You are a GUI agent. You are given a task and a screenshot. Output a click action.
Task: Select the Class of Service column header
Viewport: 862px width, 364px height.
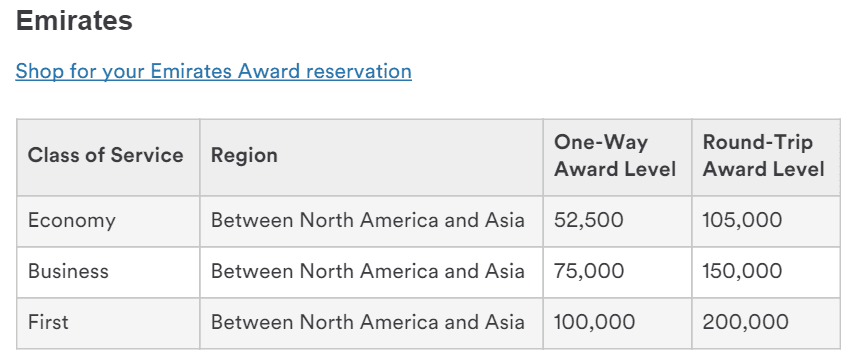click(x=108, y=157)
